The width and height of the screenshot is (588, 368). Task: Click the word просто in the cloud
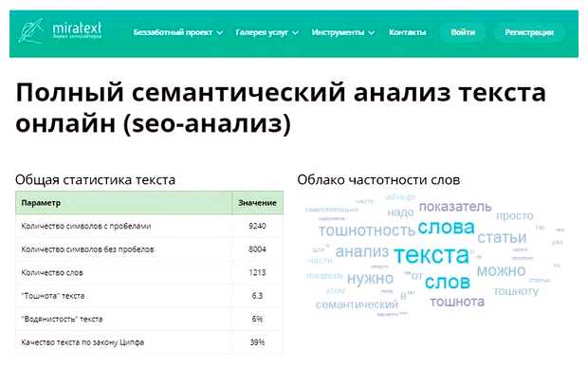[514, 216]
